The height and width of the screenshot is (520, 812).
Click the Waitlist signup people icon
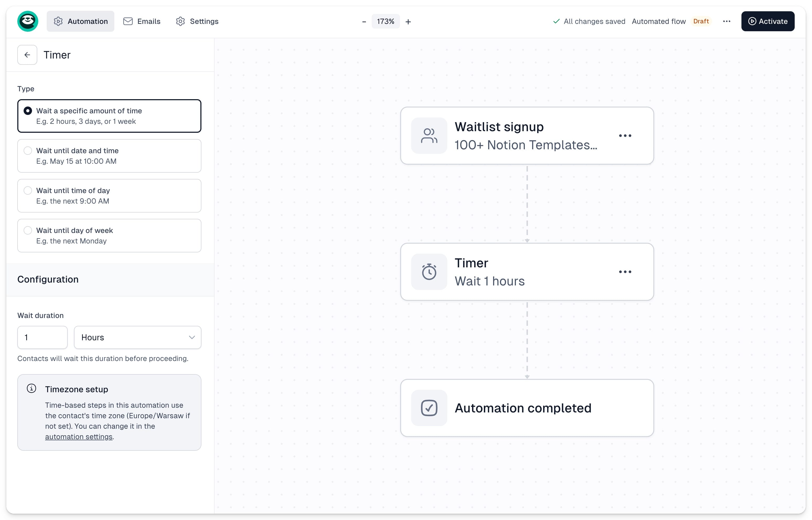(429, 136)
